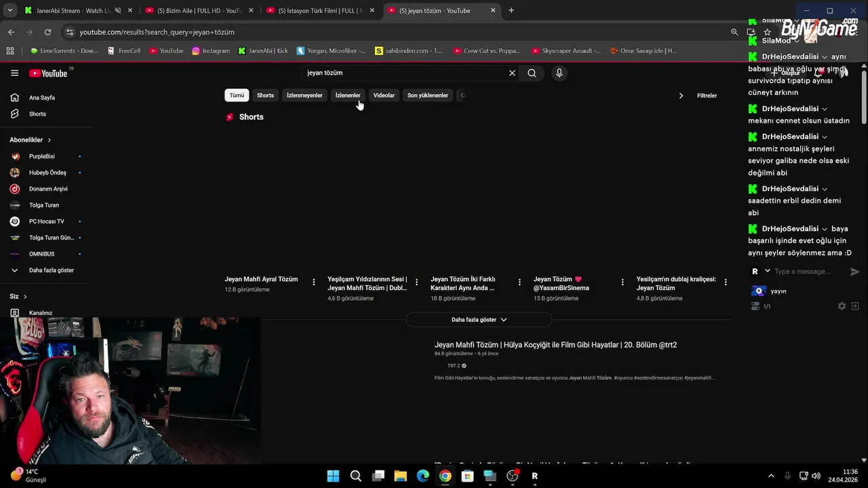Select the Shorts filter chip
This screenshot has height=488, width=868.
point(265,96)
